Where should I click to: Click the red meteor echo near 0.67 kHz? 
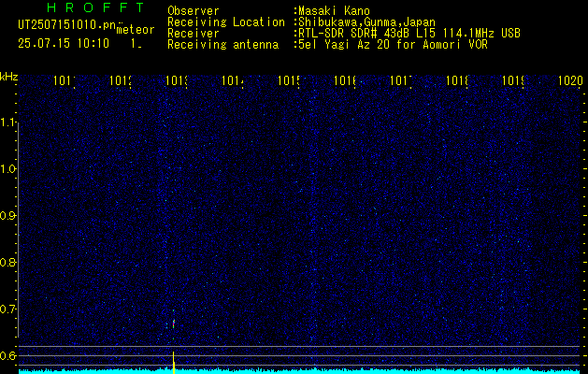click(173, 324)
